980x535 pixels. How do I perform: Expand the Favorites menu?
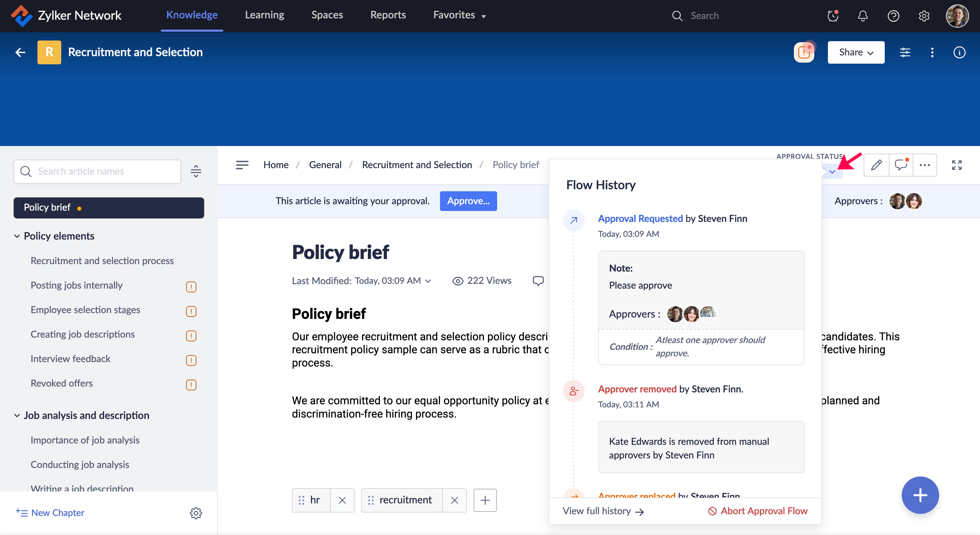459,15
